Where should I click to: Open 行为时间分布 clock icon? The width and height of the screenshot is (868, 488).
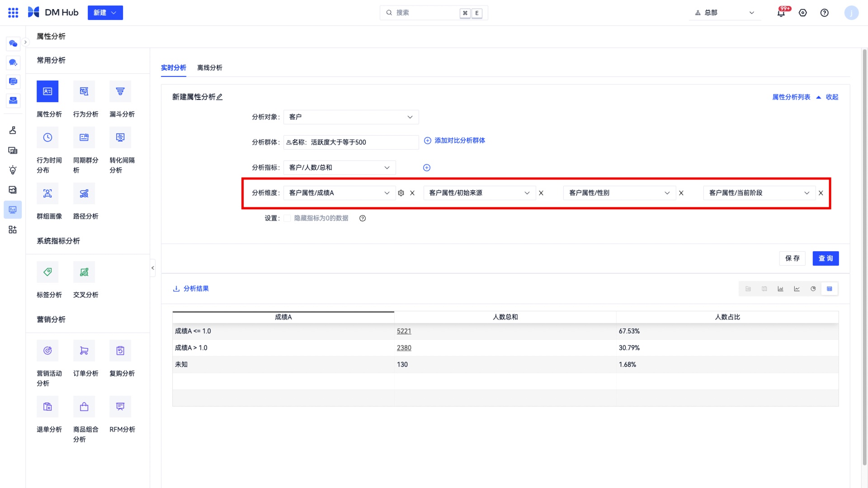(47, 137)
